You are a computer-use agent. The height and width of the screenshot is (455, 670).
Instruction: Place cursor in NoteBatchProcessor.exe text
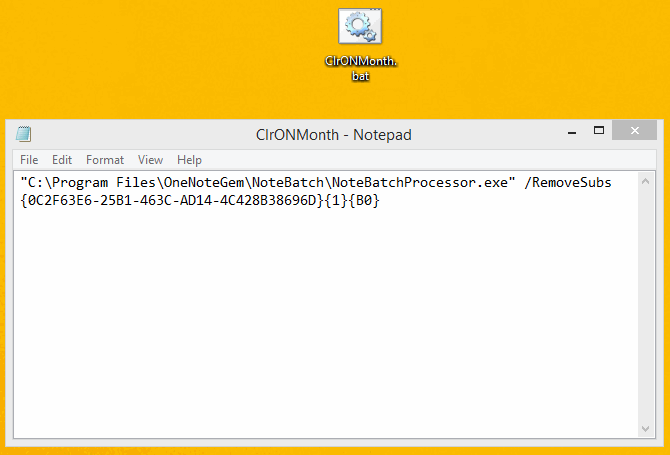point(420,182)
